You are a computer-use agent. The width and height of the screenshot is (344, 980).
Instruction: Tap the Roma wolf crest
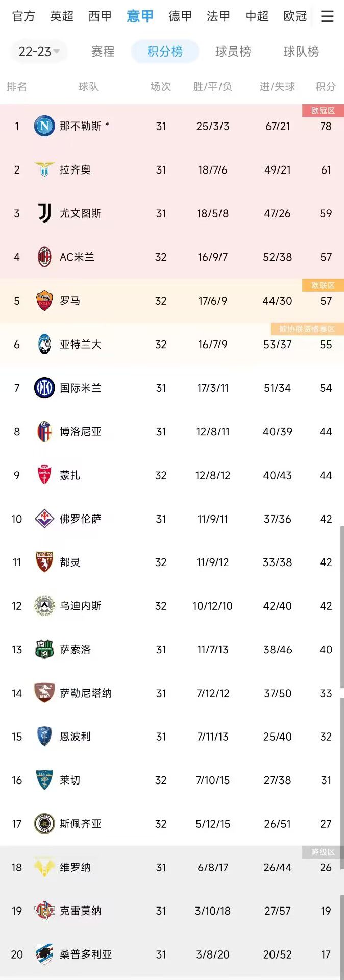(44, 301)
